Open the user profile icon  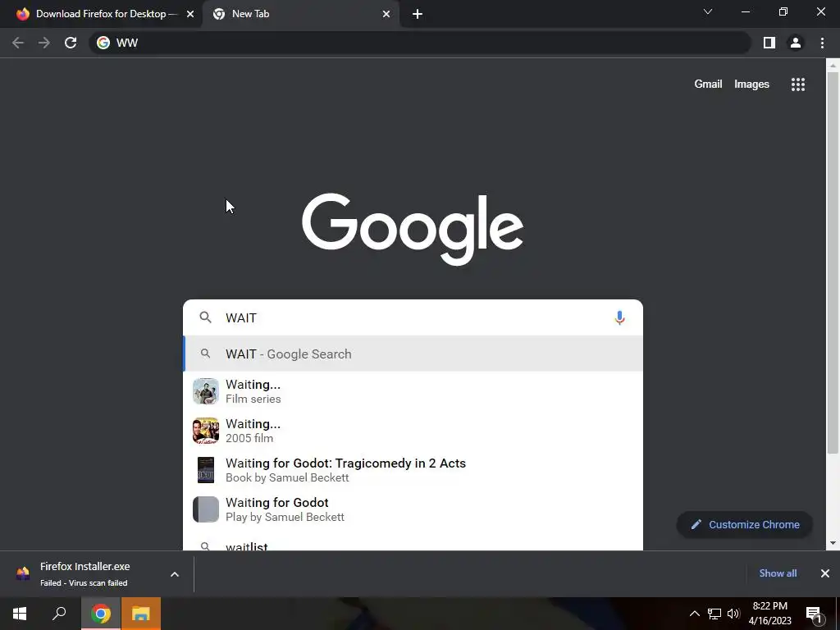click(796, 43)
